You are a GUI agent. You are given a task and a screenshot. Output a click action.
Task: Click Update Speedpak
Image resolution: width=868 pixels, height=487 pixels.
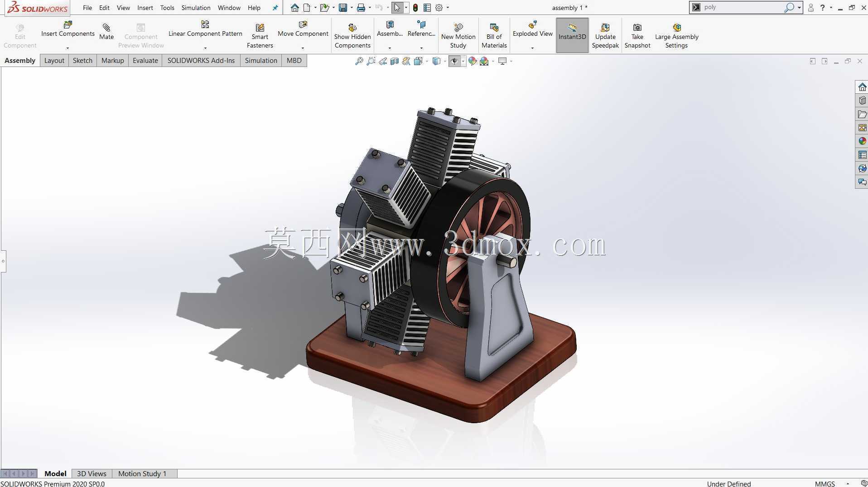[605, 36]
